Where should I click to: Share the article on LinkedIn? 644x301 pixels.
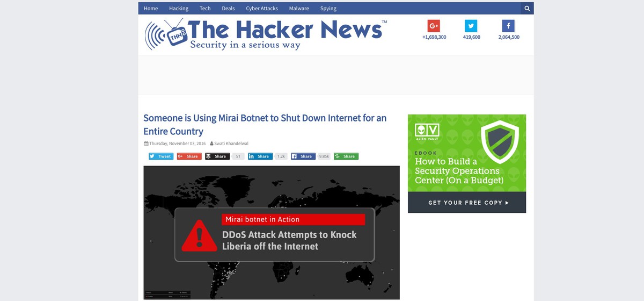coord(260,156)
